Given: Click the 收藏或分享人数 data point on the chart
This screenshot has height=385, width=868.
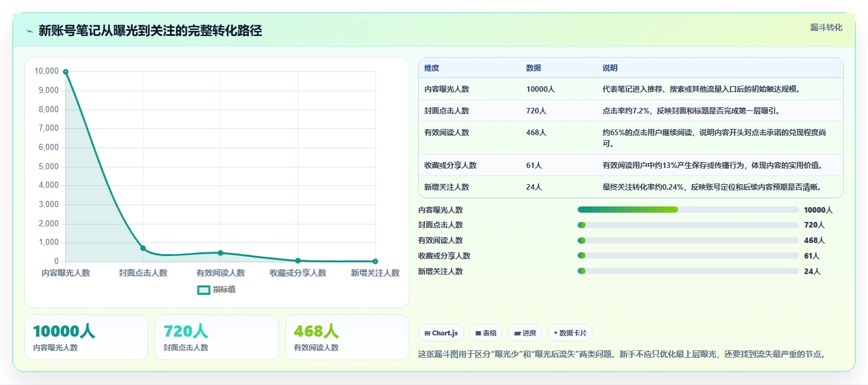Looking at the screenshot, I should click(x=298, y=260).
